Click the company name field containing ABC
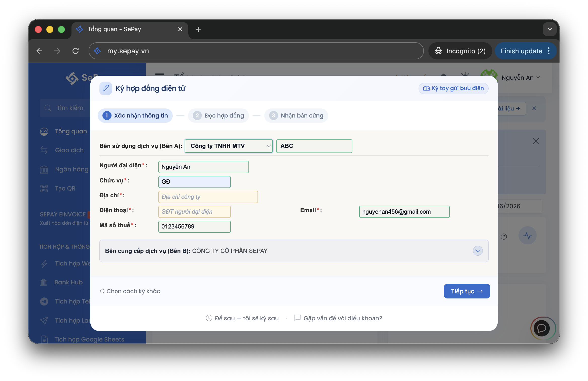This screenshot has width=588, height=381. pos(314,146)
